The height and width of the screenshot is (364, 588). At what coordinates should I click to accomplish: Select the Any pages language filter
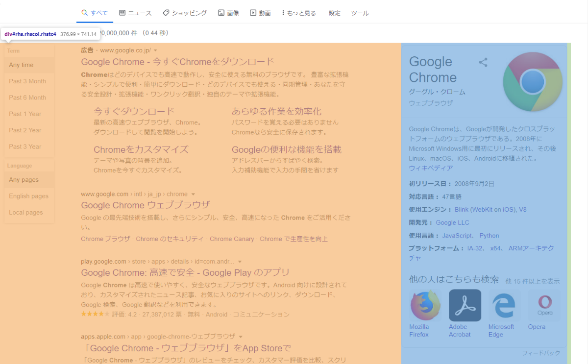coord(29,180)
